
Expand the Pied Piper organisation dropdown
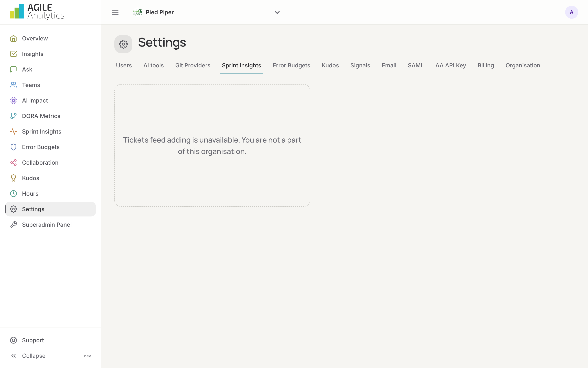(277, 12)
